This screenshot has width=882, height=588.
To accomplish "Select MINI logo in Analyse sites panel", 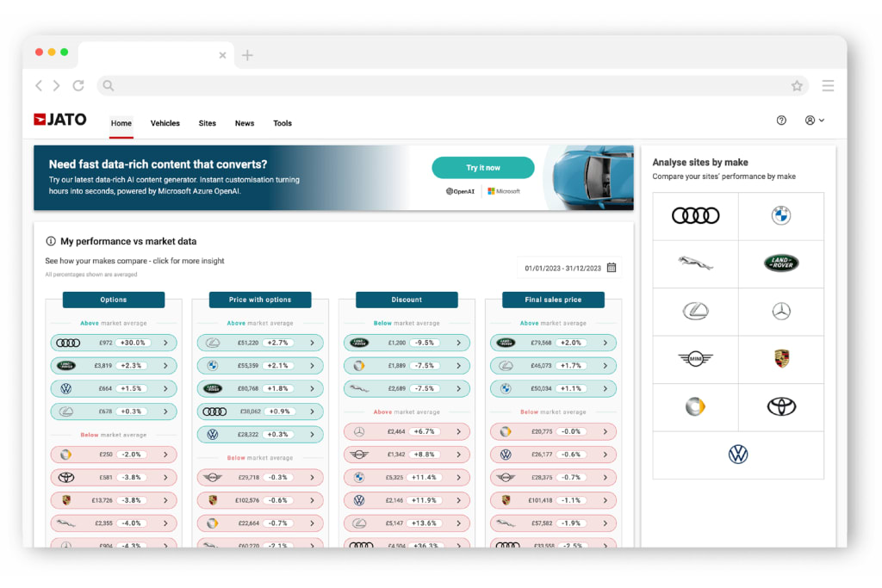I will (695, 359).
